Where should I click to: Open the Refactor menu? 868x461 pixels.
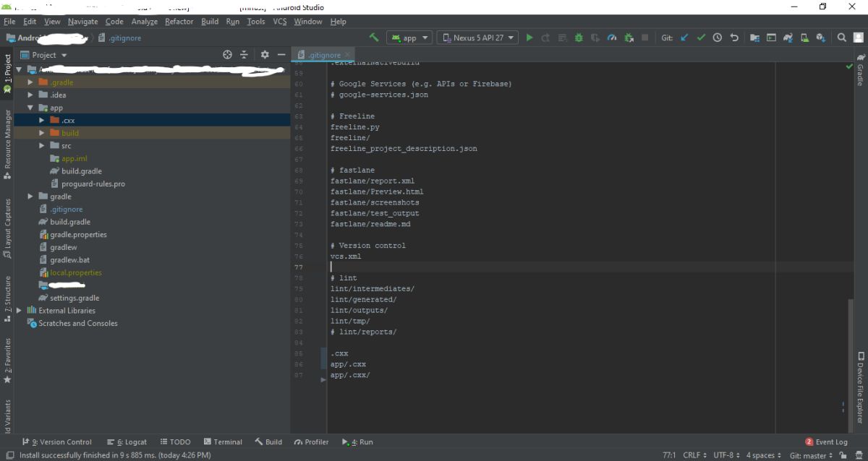(179, 22)
